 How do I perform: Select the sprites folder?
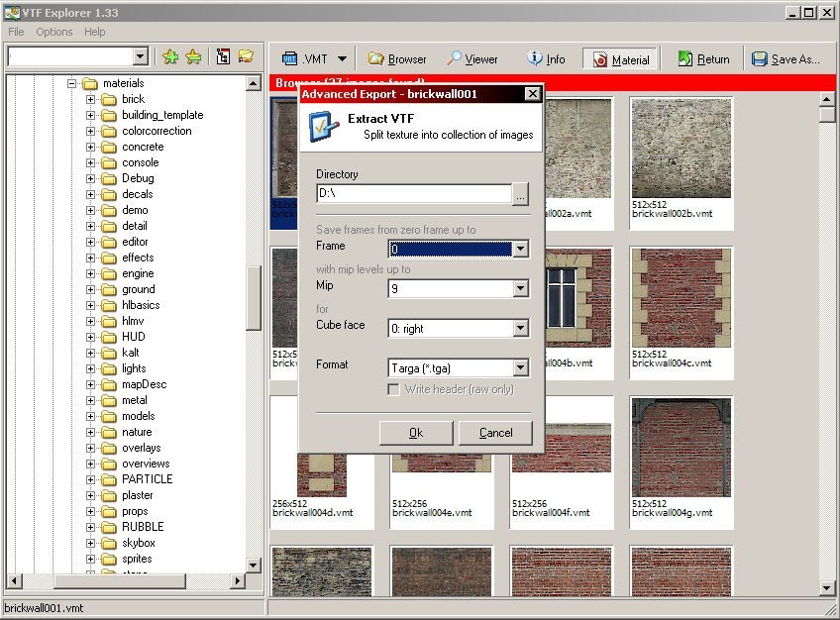pos(137,559)
